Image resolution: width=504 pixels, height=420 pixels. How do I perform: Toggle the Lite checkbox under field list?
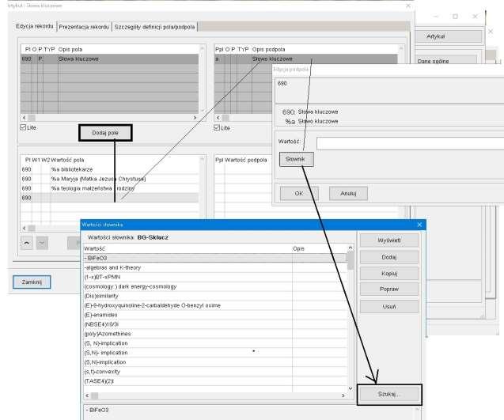[23, 127]
